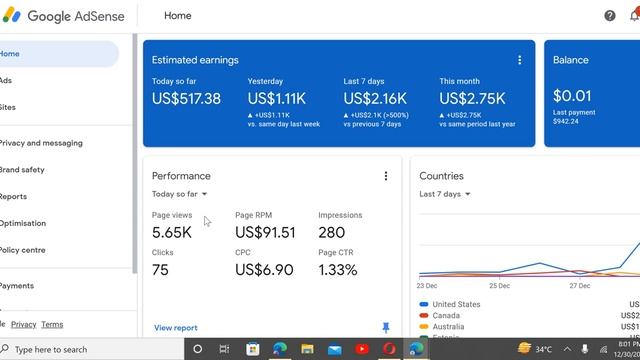
Task: Pin the Performance card with pin icon
Action: [386, 327]
